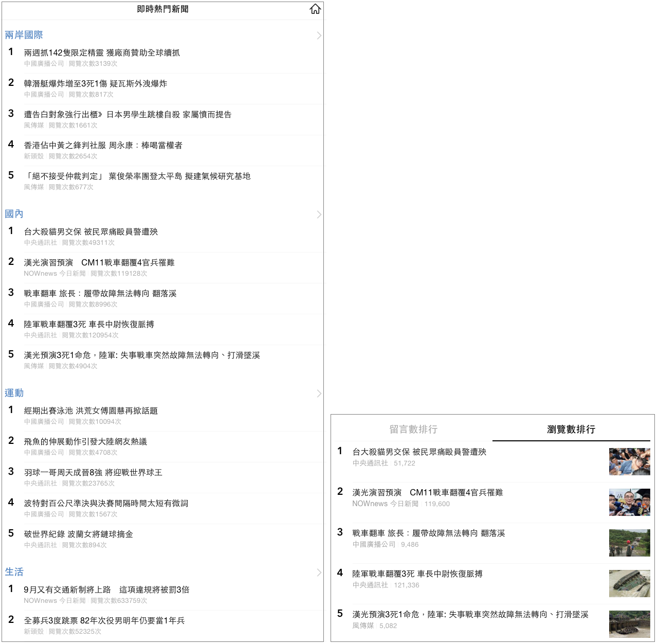Screen dimensions: 658x644
Task: Click the home icon in header
Action: (315, 9)
